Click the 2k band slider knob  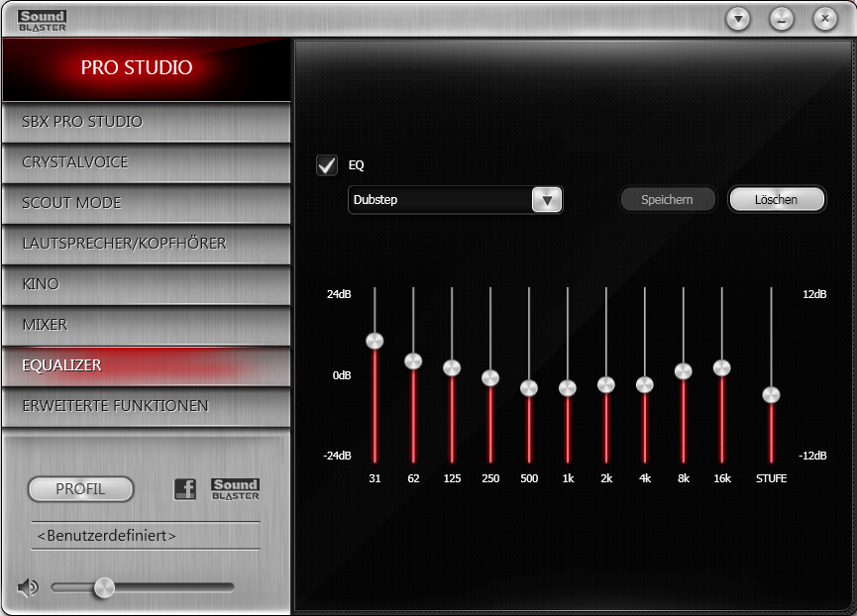coord(606,385)
